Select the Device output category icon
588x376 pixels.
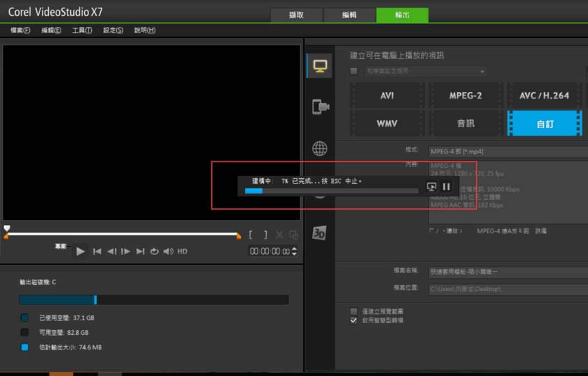coord(320,107)
